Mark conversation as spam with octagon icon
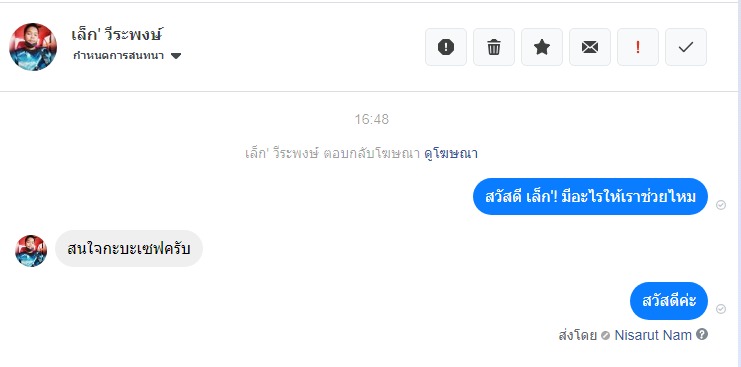741x367 pixels. pyautogui.click(x=446, y=47)
